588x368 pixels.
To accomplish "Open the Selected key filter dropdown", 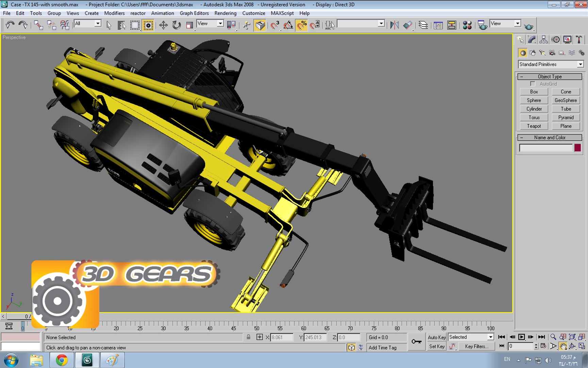I will [x=471, y=337].
